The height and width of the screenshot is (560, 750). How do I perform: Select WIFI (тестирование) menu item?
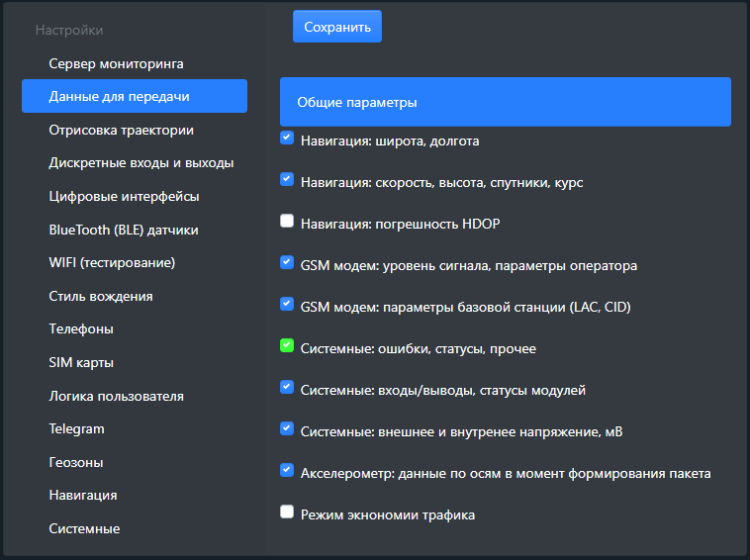(112, 262)
